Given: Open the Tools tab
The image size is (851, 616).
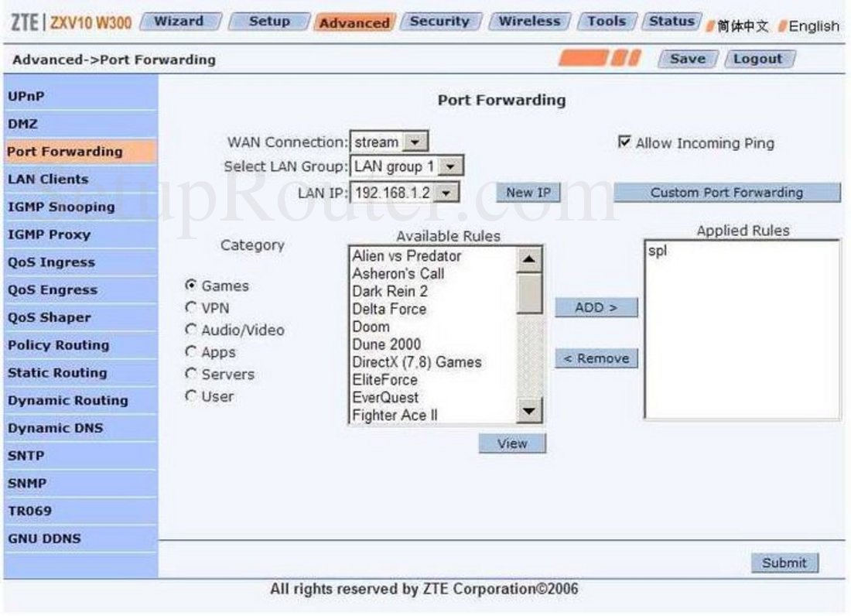Looking at the screenshot, I should (607, 21).
